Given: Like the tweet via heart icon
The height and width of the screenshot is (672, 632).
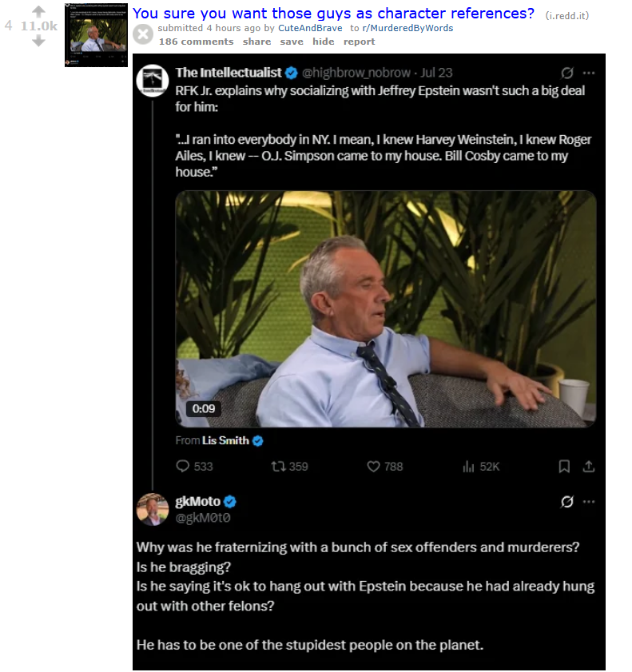Looking at the screenshot, I should click(x=373, y=466).
